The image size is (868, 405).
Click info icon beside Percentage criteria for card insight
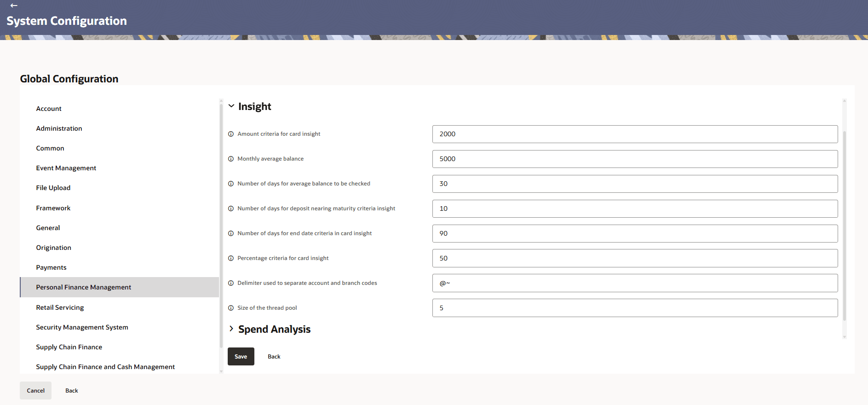point(231,258)
